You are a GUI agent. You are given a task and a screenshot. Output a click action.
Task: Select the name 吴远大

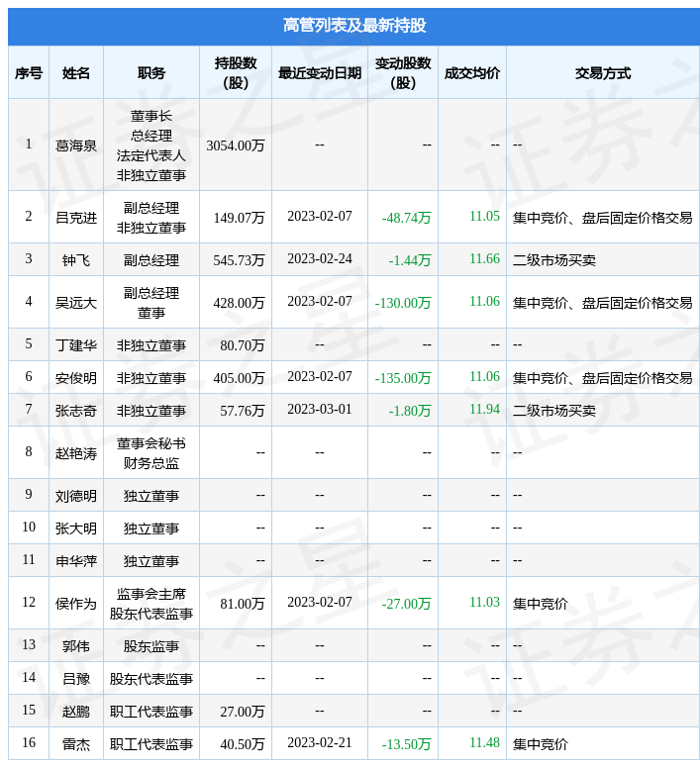tap(76, 303)
